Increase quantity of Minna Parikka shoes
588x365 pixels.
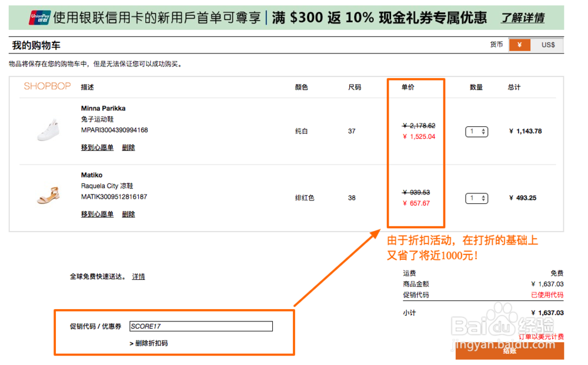pos(483,129)
